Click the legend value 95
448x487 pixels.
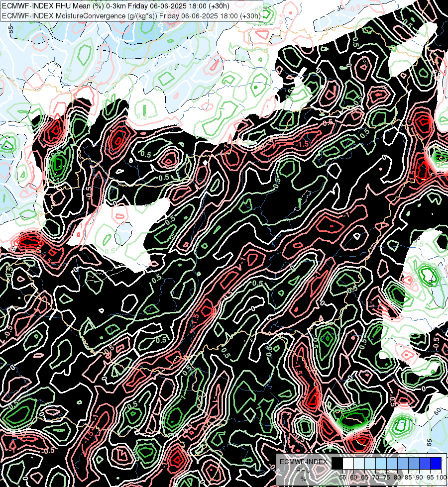point(430,478)
